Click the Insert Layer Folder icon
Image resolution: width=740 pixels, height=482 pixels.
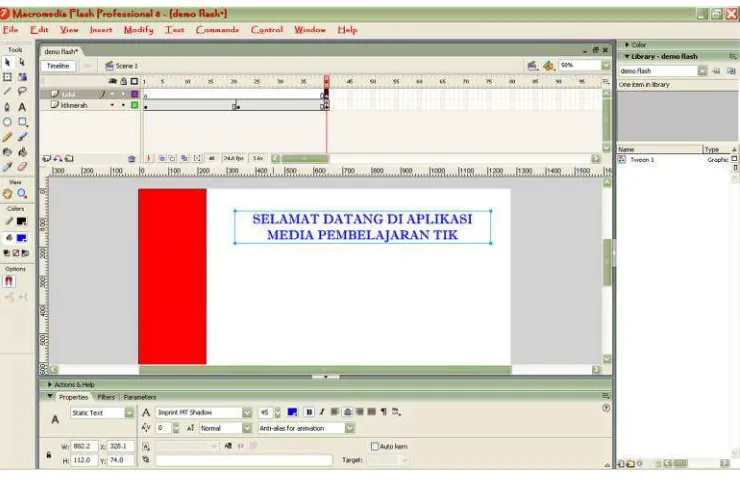tap(69, 159)
